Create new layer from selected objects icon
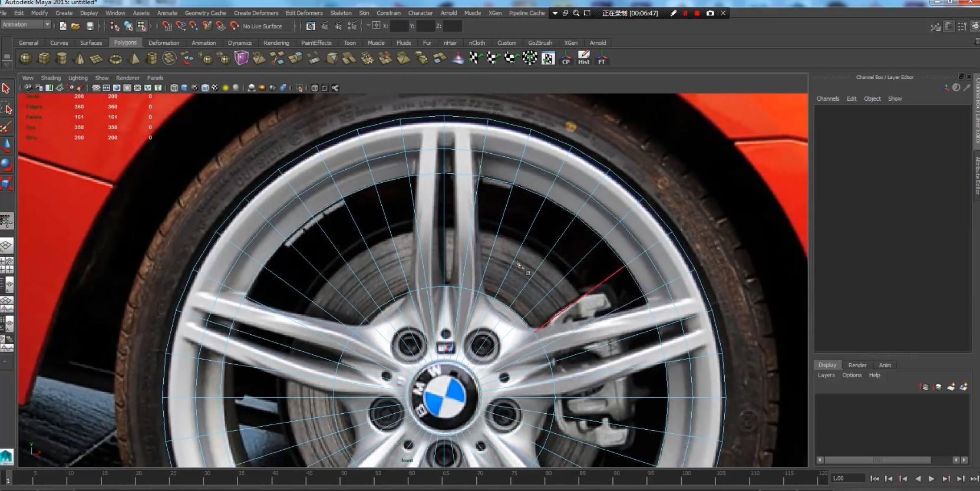The height and width of the screenshot is (491, 980). (963, 387)
